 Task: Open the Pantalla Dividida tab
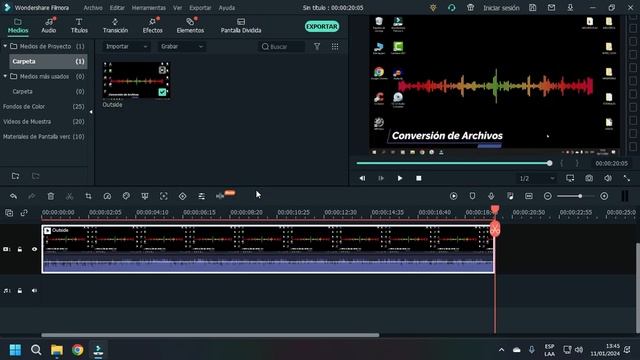pyautogui.click(x=241, y=25)
